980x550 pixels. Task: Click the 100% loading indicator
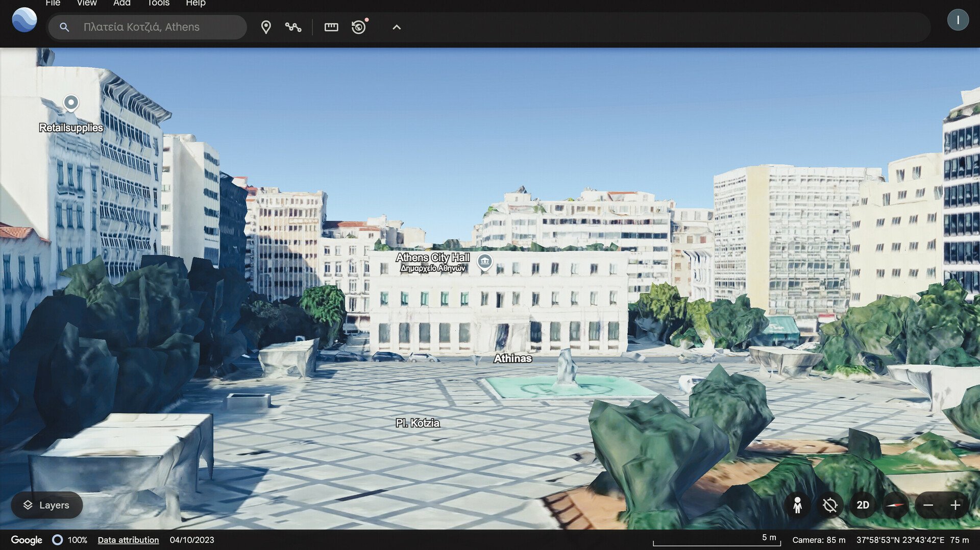pyautogui.click(x=70, y=540)
